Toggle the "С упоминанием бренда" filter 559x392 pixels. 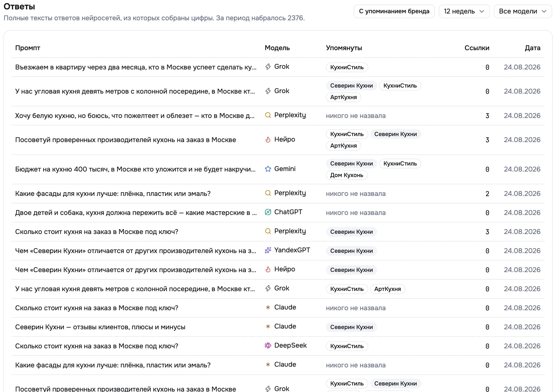(x=394, y=11)
